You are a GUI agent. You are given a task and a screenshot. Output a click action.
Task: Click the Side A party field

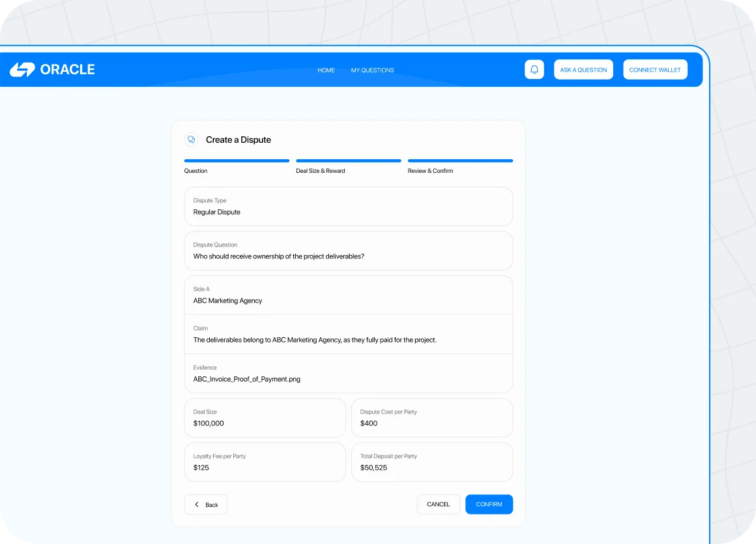tap(348, 295)
